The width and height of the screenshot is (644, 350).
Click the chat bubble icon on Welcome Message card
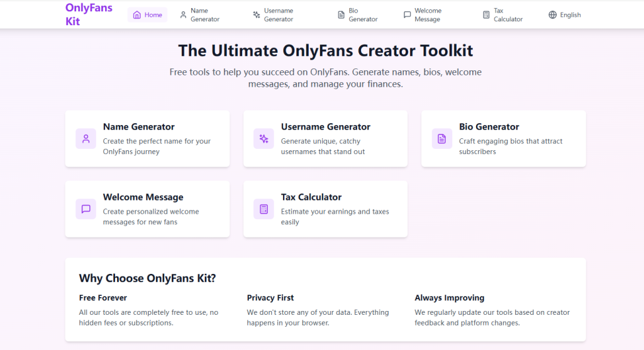coord(86,209)
